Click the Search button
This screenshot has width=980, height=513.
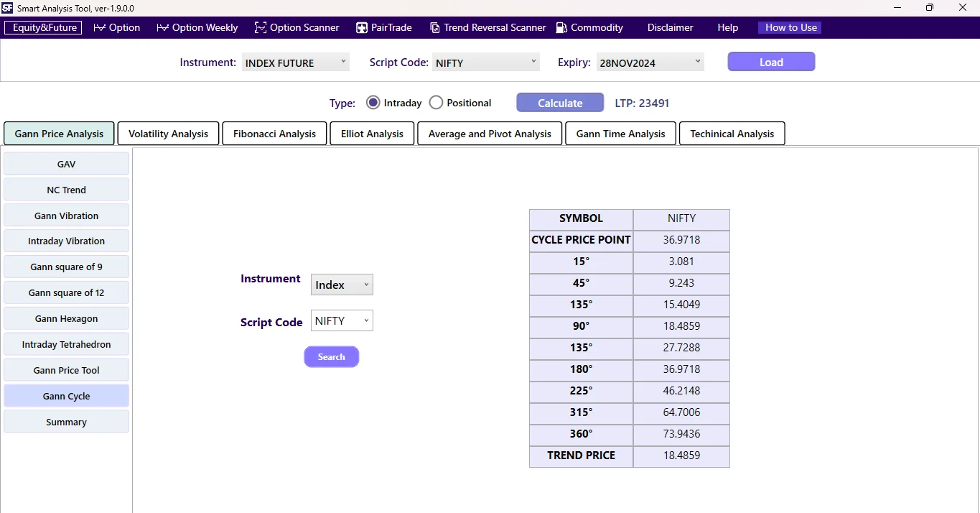(x=331, y=356)
